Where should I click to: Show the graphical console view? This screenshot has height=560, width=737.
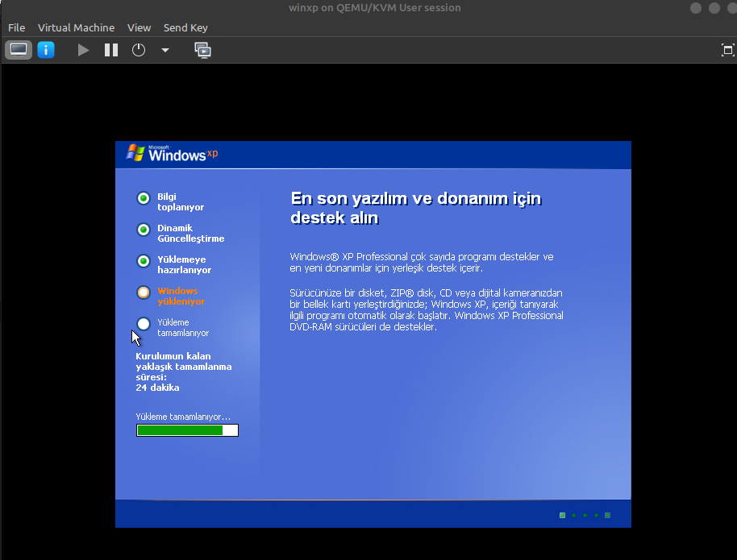[x=19, y=50]
